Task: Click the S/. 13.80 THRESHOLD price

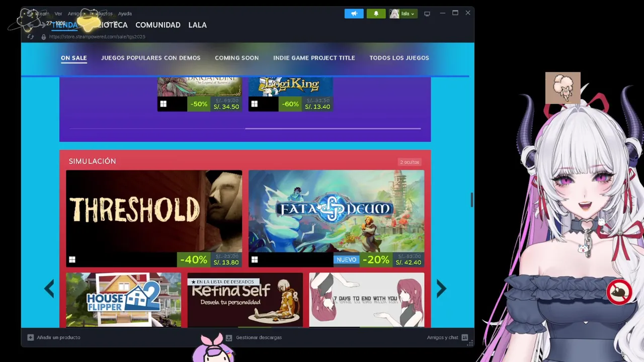Action: coord(226,262)
